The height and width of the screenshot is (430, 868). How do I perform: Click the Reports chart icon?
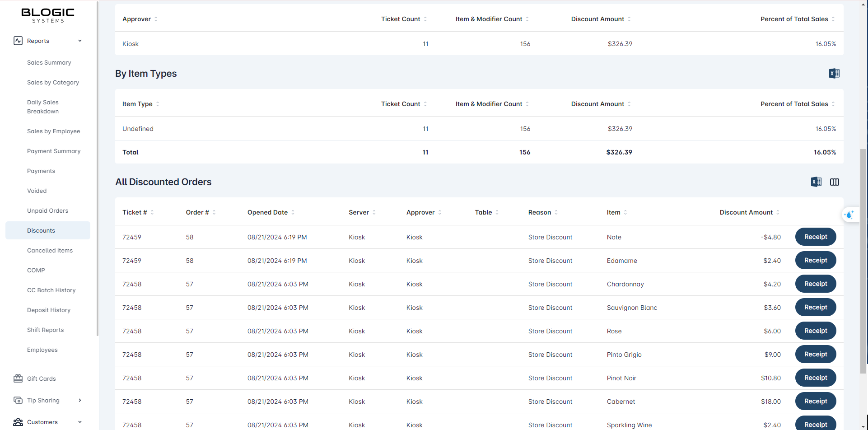18,41
